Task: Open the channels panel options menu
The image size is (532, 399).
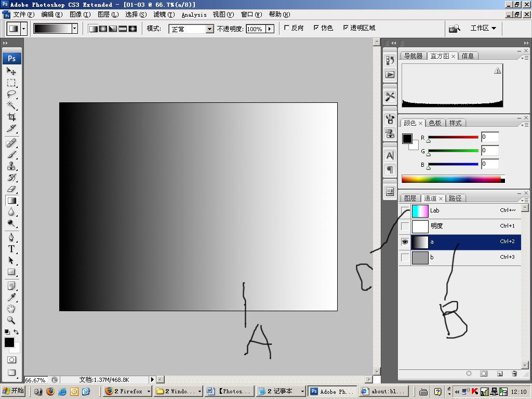Action: [525, 200]
